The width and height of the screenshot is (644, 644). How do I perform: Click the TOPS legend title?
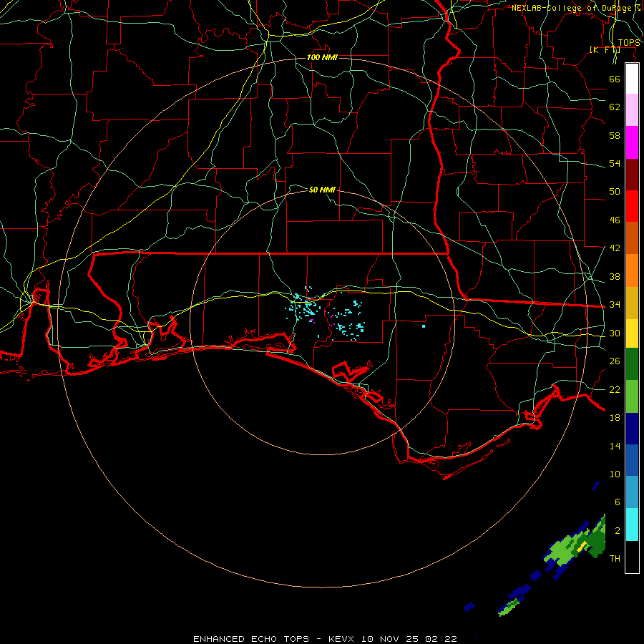tap(628, 43)
